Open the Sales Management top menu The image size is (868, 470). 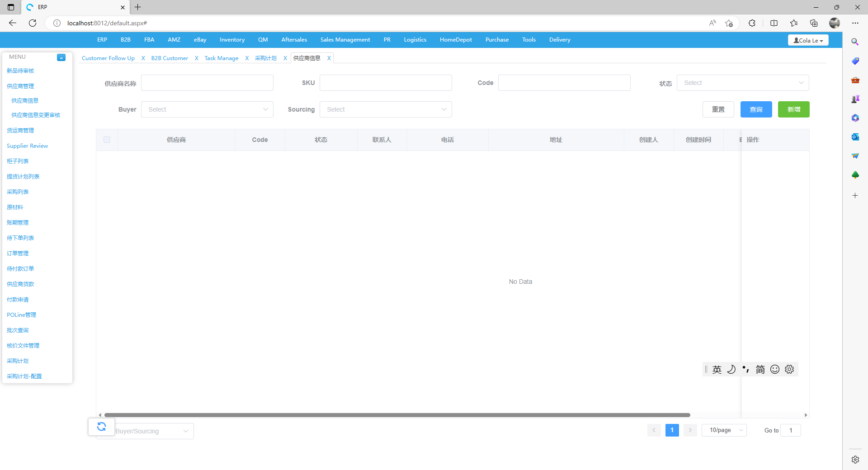(x=345, y=40)
